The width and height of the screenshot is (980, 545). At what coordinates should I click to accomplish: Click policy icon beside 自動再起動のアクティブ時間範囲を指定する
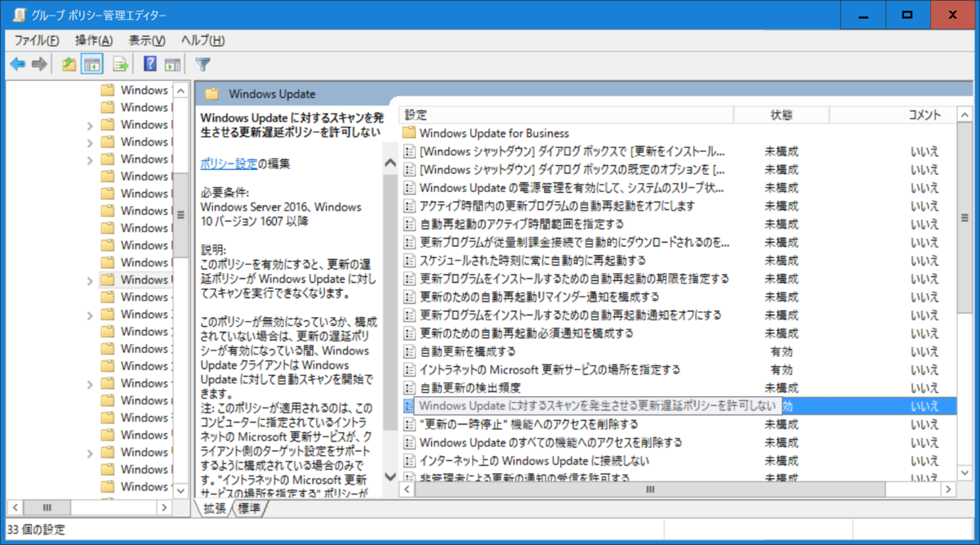point(409,223)
